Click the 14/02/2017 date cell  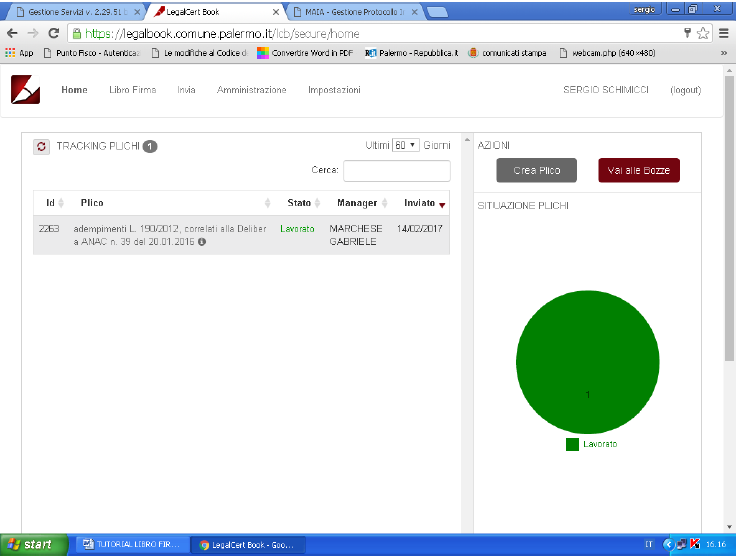tap(420, 229)
